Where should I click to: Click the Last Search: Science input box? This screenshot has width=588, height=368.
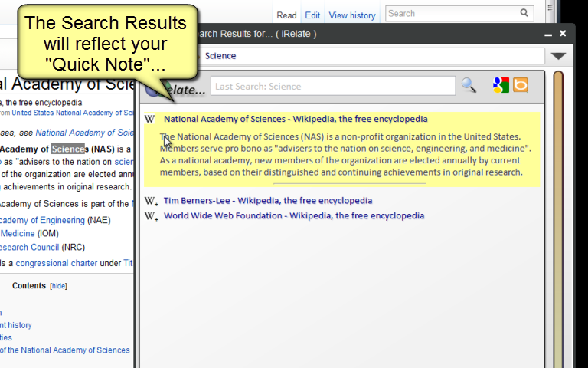(x=333, y=87)
